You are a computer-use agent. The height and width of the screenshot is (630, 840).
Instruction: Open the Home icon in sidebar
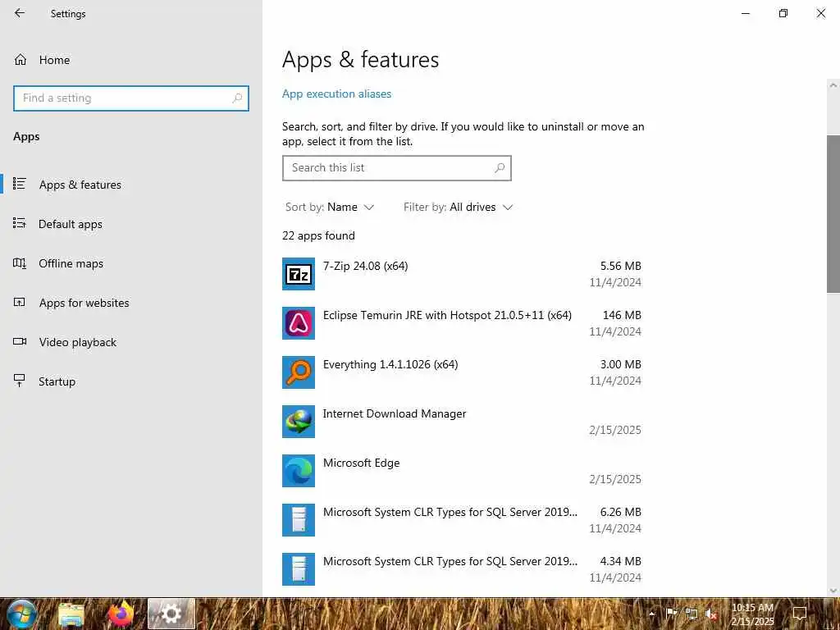tap(21, 60)
